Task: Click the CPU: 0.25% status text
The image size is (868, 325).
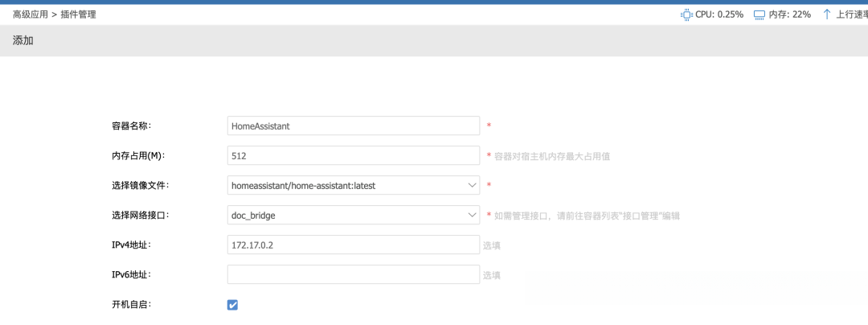Action: [719, 15]
